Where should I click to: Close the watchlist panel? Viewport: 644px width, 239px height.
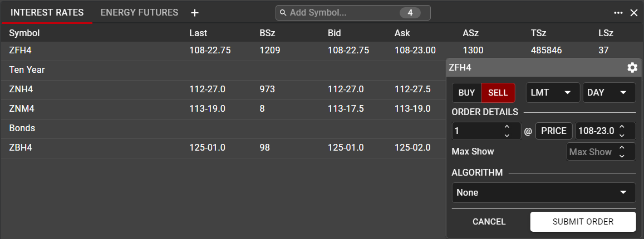(x=634, y=13)
